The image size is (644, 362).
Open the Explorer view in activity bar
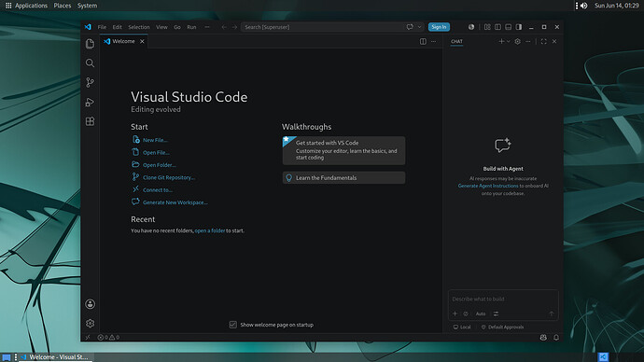90,44
